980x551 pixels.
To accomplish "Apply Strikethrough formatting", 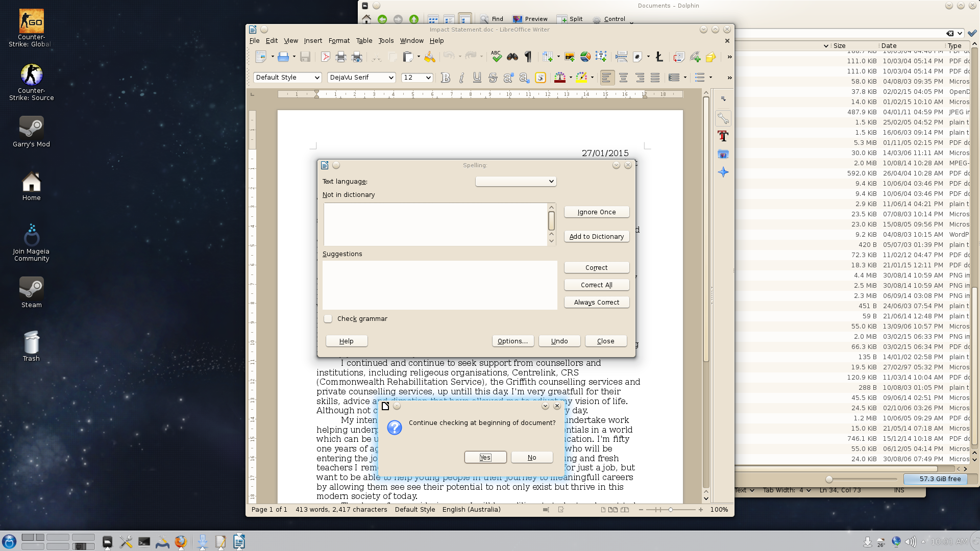I will [493, 78].
